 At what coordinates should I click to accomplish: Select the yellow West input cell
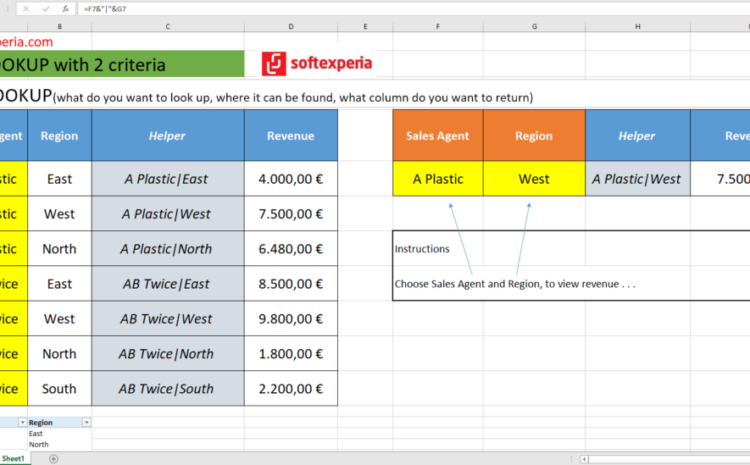coord(534,178)
